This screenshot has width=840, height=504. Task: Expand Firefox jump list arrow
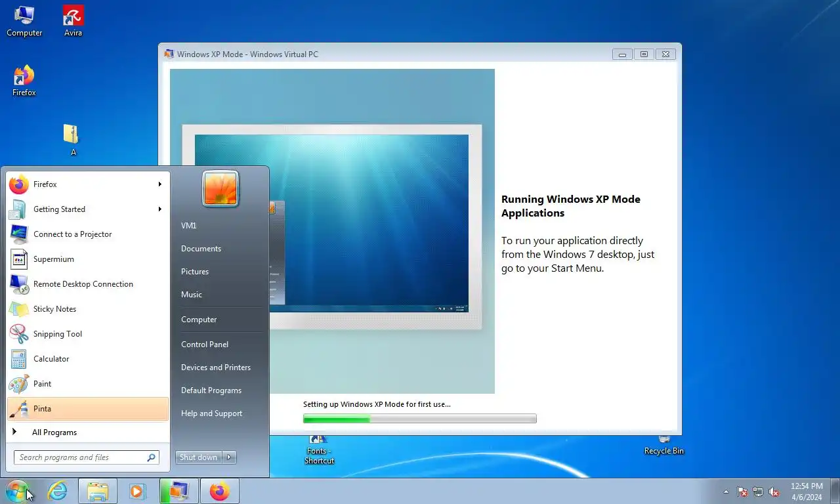point(159,184)
